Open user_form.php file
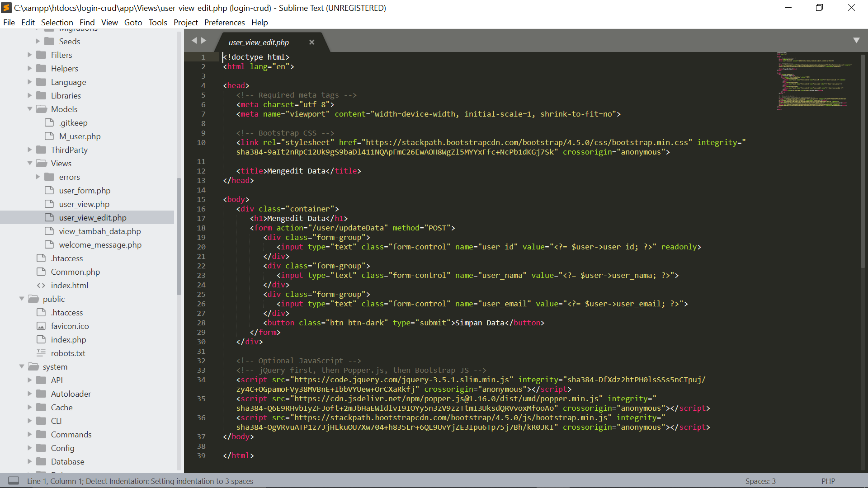The width and height of the screenshot is (868, 488). (x=85, y=190)
